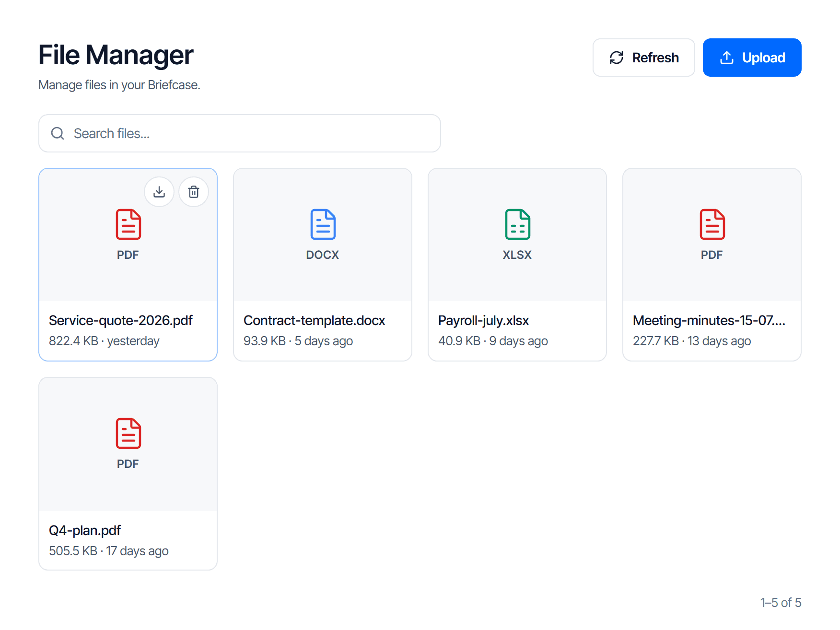Select the Q4-plan.pdf file name
Viewport: 840px width, 630px height.
(85, 530)
